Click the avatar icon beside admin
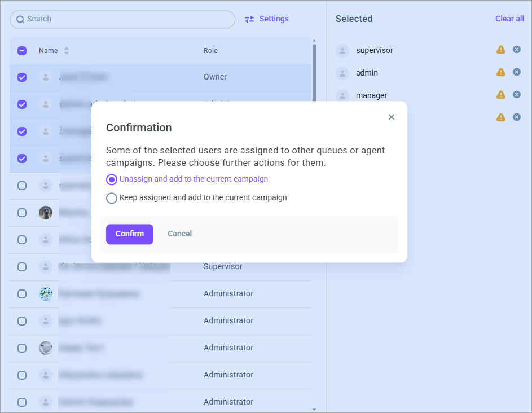The height and width of the screenshot is (413, 532). click(x=342, y=73)
